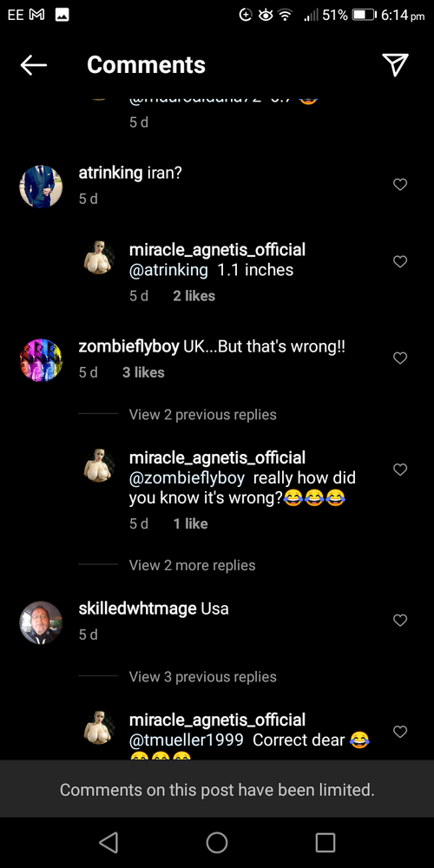Image resolution: width=434 pixels, height=868 pixels.
Task: Tap the Android recent apps square
Action: [x=325, y=843]
